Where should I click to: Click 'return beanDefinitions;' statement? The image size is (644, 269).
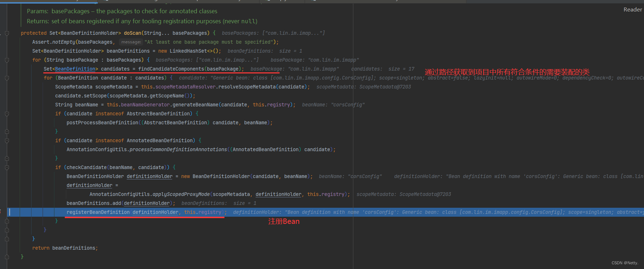coord(65,248)
